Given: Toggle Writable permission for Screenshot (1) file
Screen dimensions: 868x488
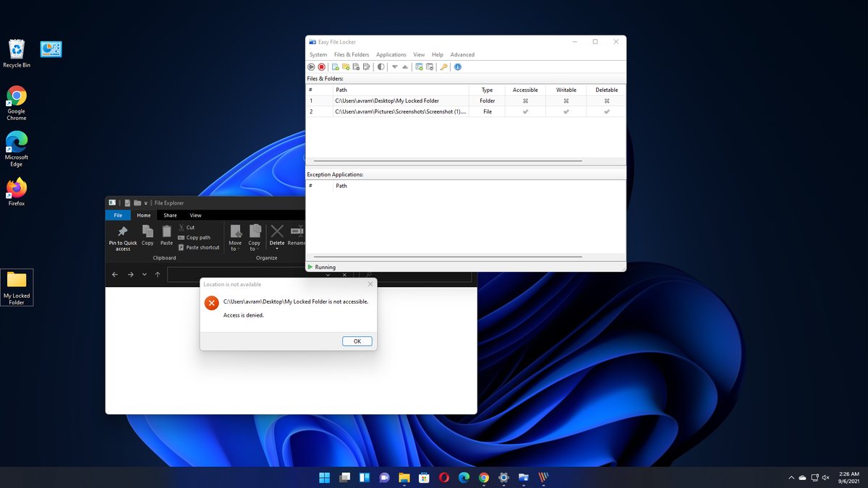Looking at the screenshot, I should [x=566, y=111].
